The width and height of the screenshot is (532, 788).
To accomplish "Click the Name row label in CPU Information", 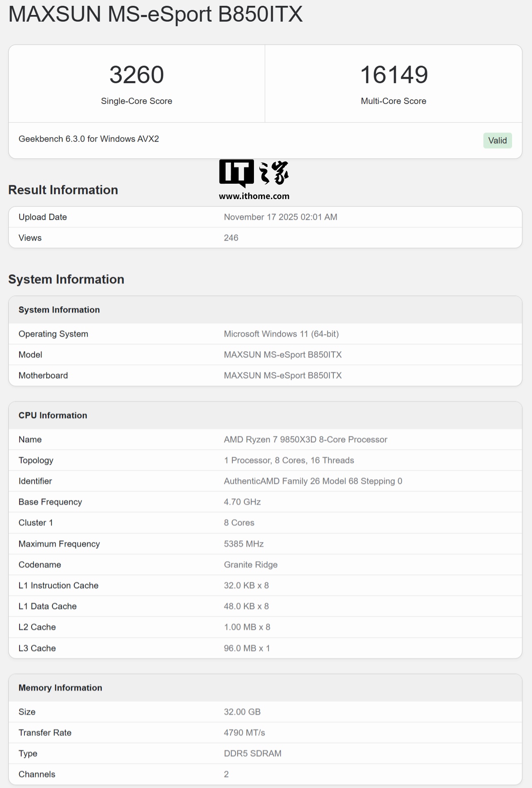I will pyautogui.click(x=30, y=439).
